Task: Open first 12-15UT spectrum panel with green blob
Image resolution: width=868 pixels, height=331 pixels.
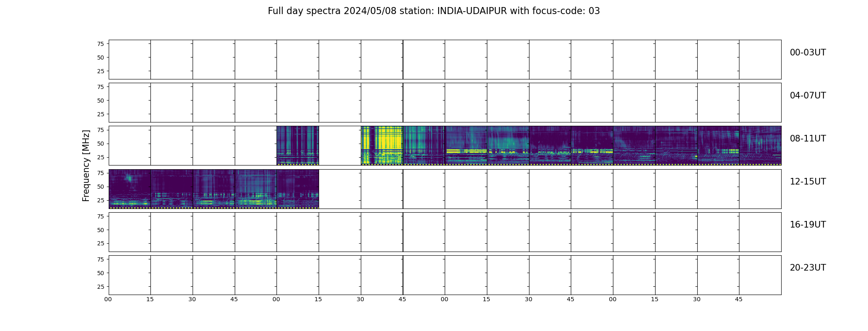Action: coord(130,189)
